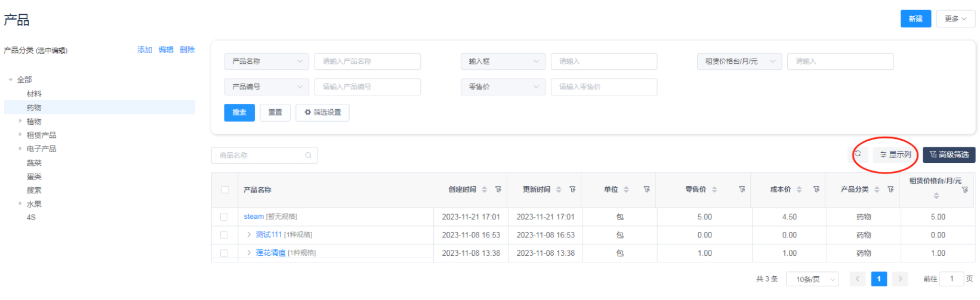980x300 pixels.
Task: Focus the 请输入零售价 input field
Action: [604, 87]
